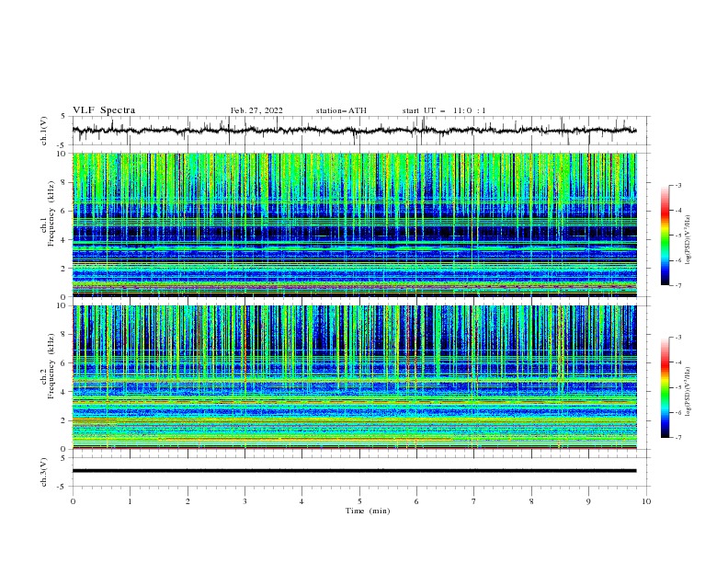Viewport: 728px width, 563px height.
Task: Click the "VLF Spectra" plot title
Action: click(x=104, y=110)
